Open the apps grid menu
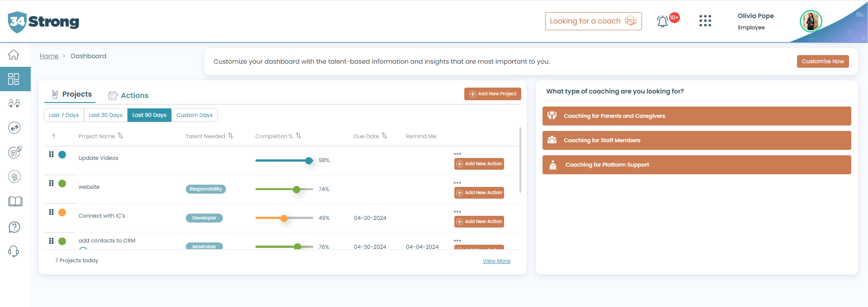Image resolution: width=868 pixels, height=307 pixels. (705, 21)
